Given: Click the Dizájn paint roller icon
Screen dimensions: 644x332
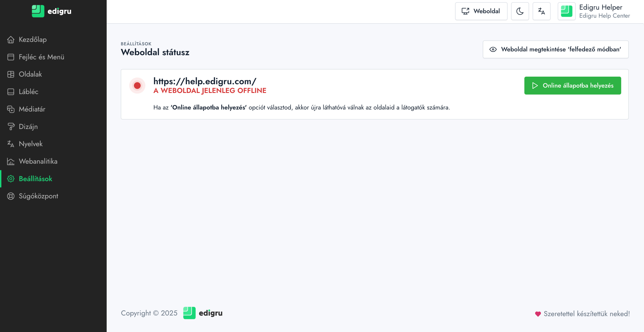Looking at the screenshot, I should pyautogui.click(x=11, y=127).
